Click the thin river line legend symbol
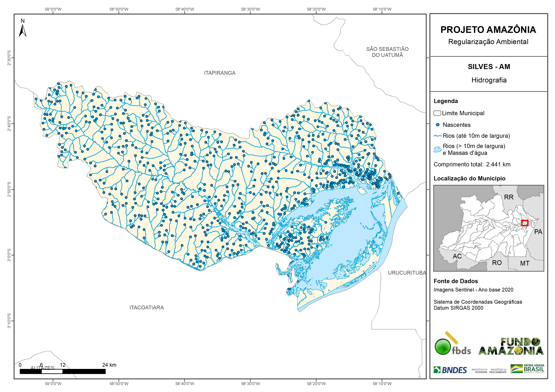The image size is (555, 392). 437,136
